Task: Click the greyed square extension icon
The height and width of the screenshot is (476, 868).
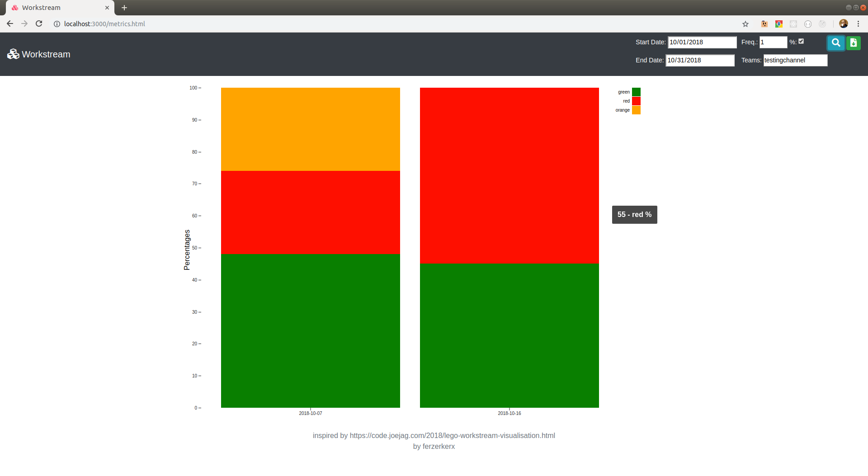Action: [x=793, y=24]
